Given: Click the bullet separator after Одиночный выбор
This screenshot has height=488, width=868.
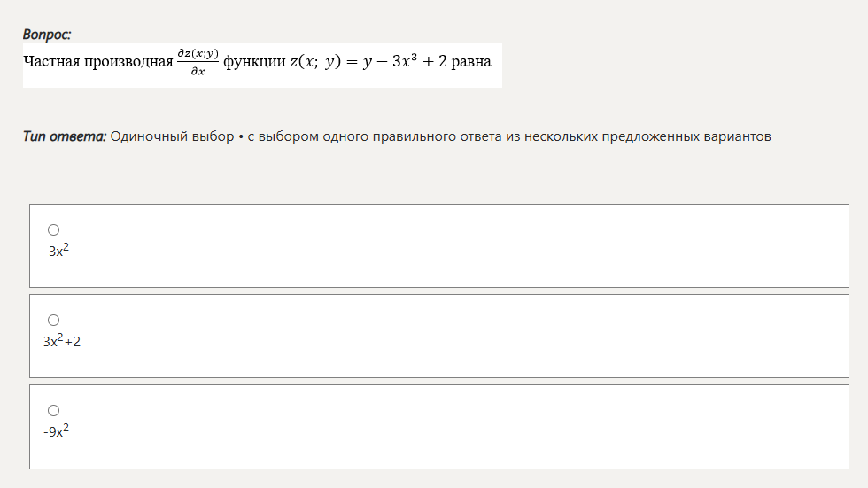Looking at the screenshot, I should click(241, 136).
